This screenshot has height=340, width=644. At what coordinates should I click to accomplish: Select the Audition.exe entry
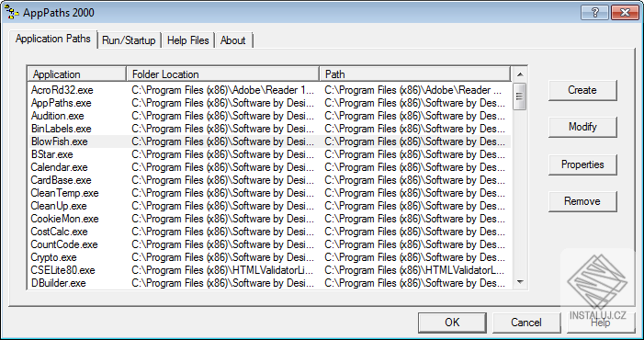pos(269,116)
